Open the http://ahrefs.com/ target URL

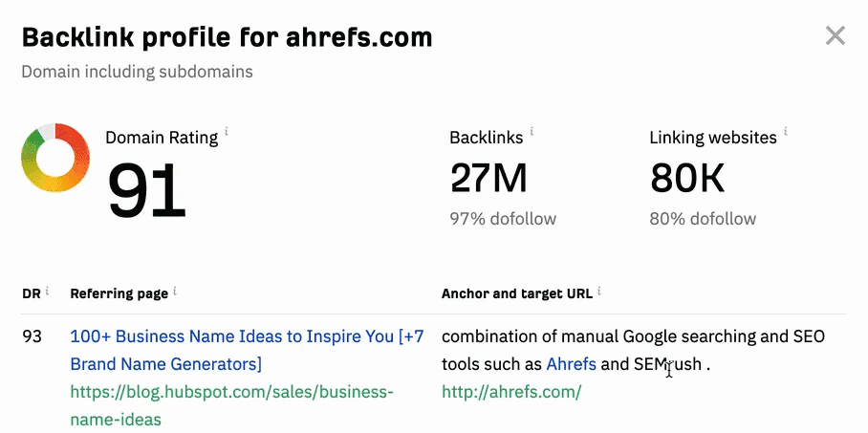coord(511,392)
